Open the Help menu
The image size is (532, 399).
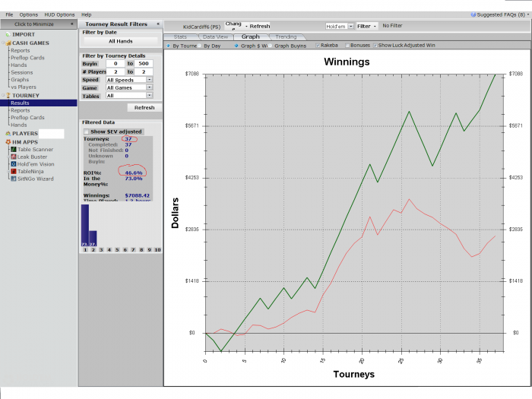tap(86, 14)
